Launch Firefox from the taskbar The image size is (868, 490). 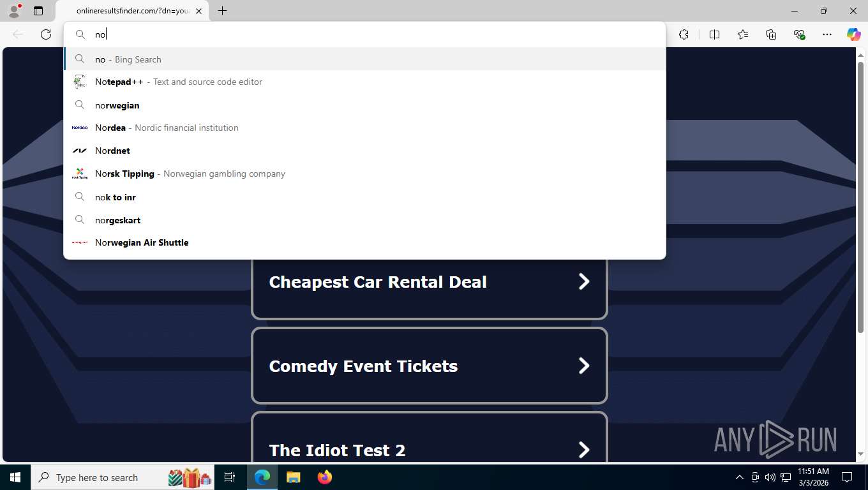pyautogui.click(x=325, y=477)
